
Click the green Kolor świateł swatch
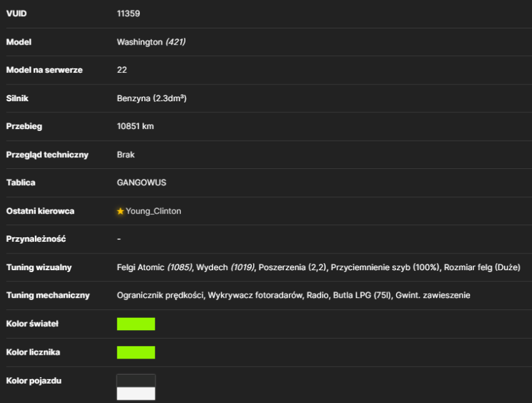(x=136, y=324)
